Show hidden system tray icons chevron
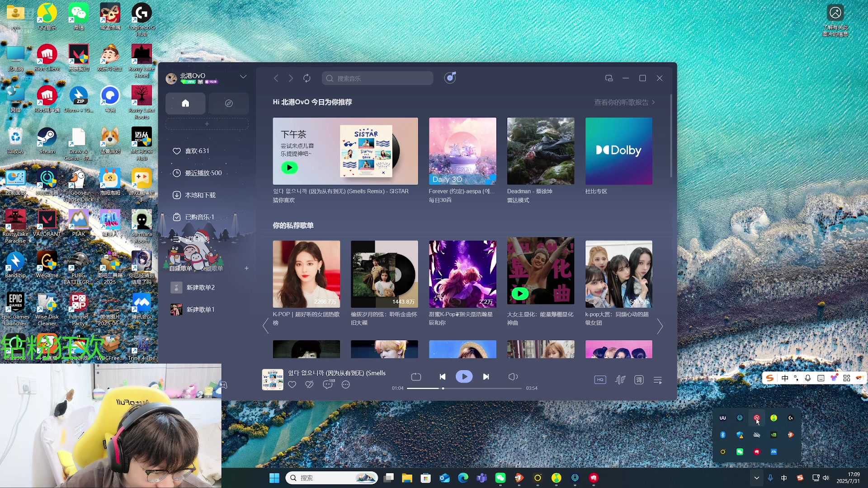 click(x=756, y=478)
